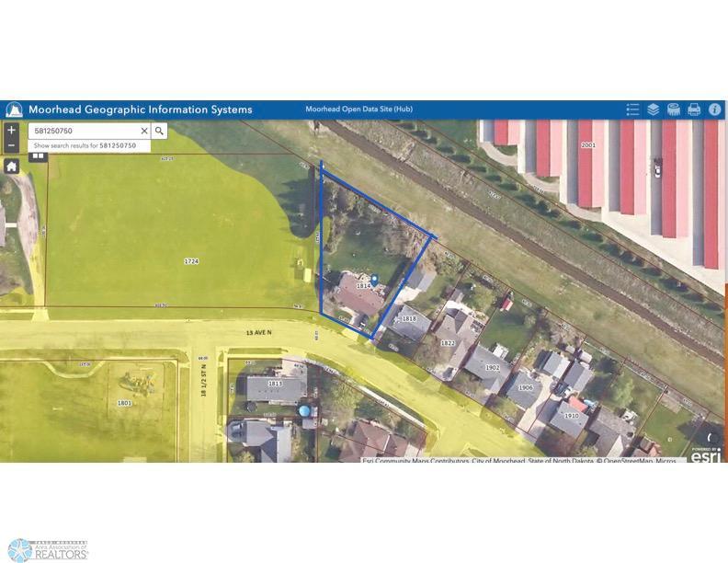
Task: Click the Esri logo on the map
Action: pyautogui.click(x=706, y=455)
